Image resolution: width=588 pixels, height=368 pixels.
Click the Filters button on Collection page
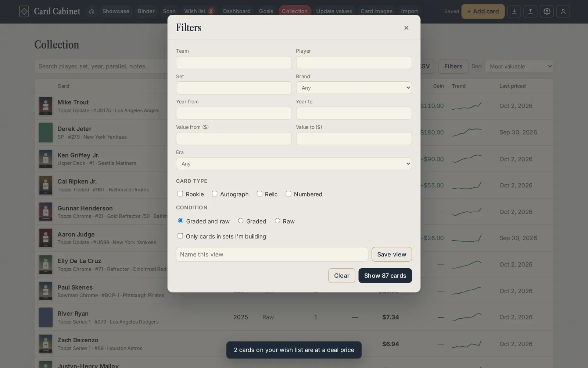(x=453, y=66)
